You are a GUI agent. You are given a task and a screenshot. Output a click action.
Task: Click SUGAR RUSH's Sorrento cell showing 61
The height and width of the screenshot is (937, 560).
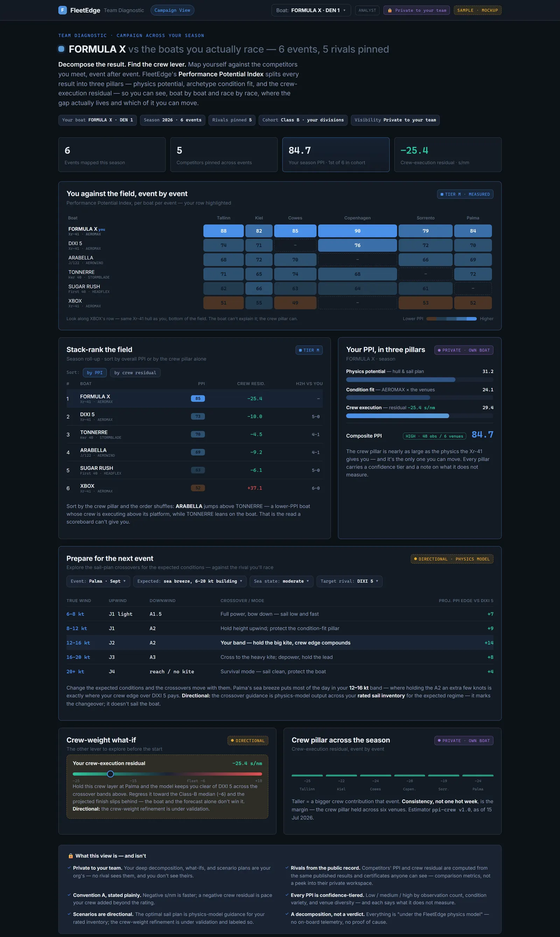coord(425,288)
